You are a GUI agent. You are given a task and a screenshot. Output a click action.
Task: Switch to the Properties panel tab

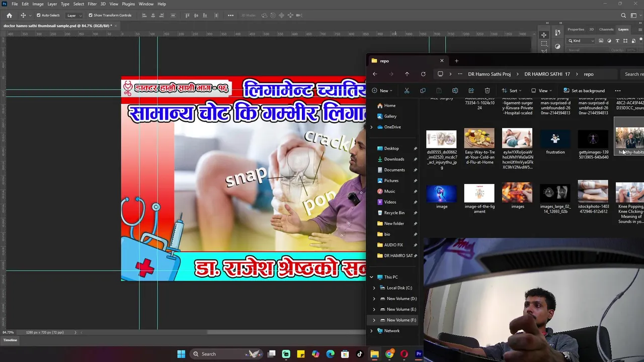click(x=576, y=29)
